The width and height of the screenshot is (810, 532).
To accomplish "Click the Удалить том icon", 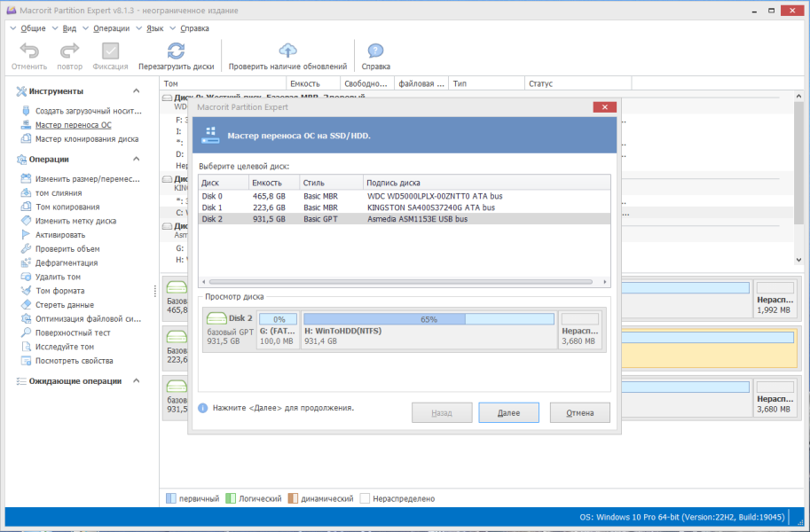I will [x=26, y=277].
